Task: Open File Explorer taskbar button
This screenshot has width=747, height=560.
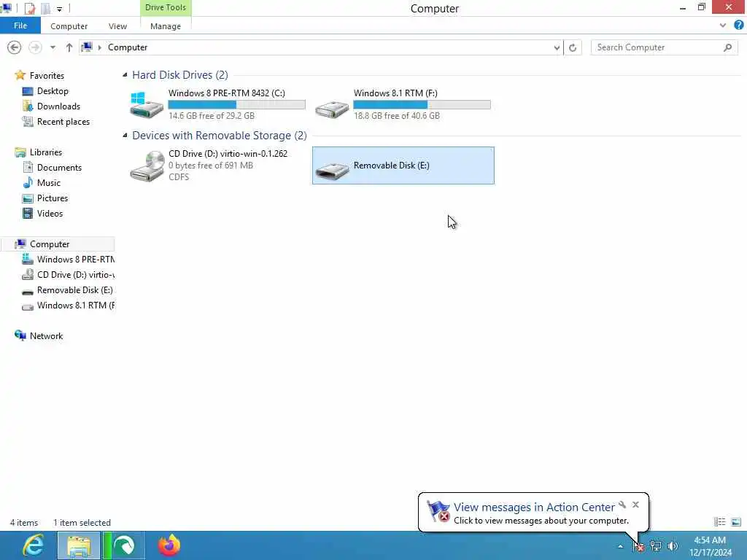Action: coord(79,545)
